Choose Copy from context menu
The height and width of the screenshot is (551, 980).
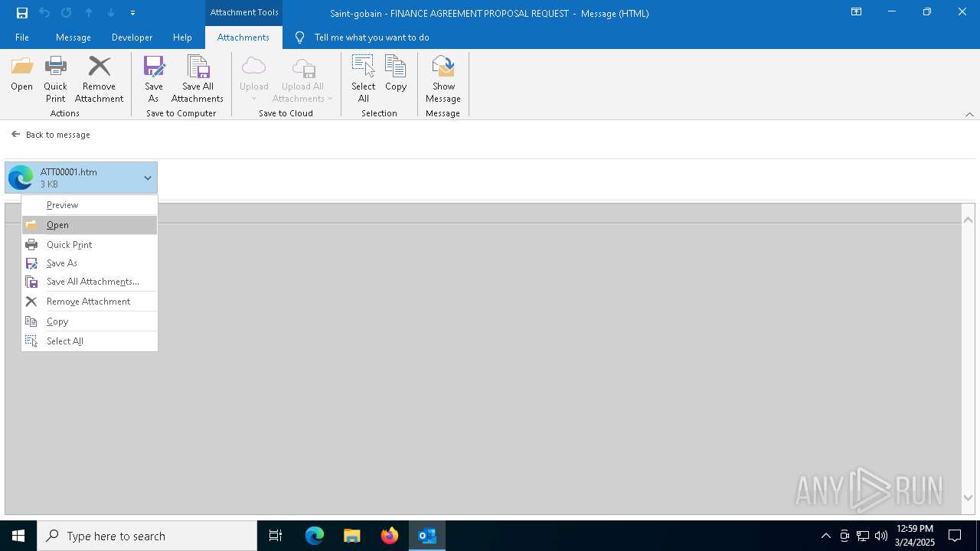[90, 321]
